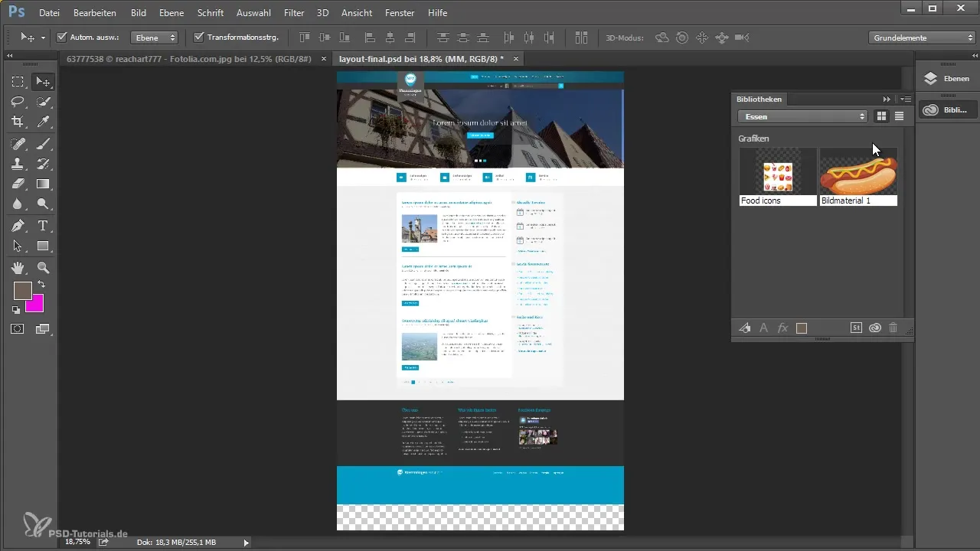Click the align top edges icon
980x551 pixels.
pyautogui.click(x=305, y=37)
